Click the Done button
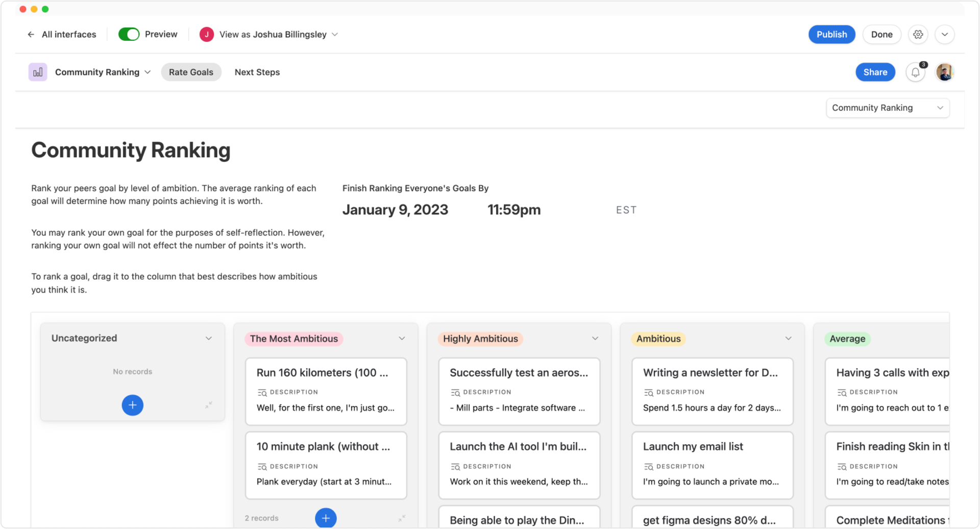Viewport: 980px width, 529px height. coord(881,34)
